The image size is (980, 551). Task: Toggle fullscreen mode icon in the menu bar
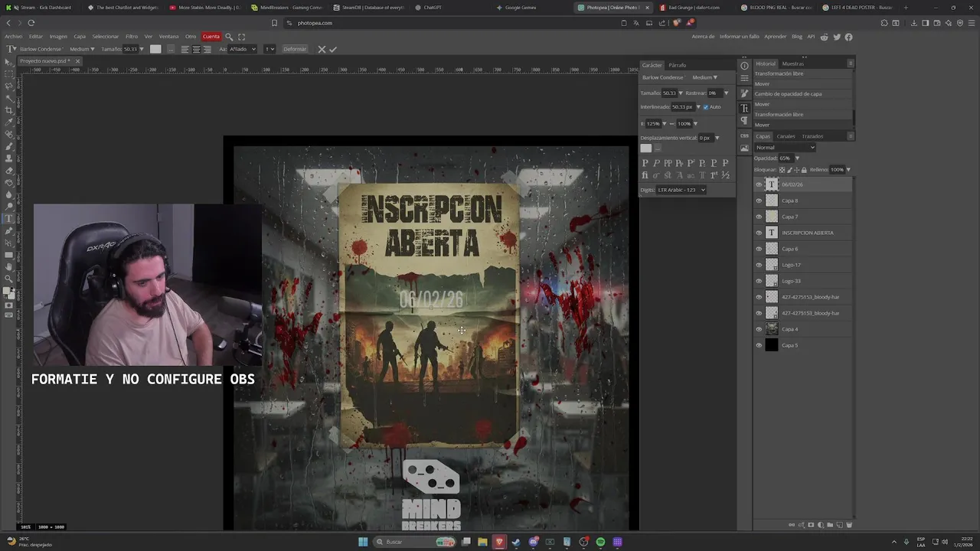point(242,37)
